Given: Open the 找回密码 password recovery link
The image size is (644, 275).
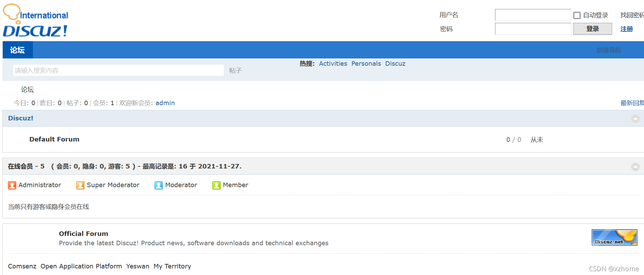Looking at the screenshot, I should (x=632, y=15).
